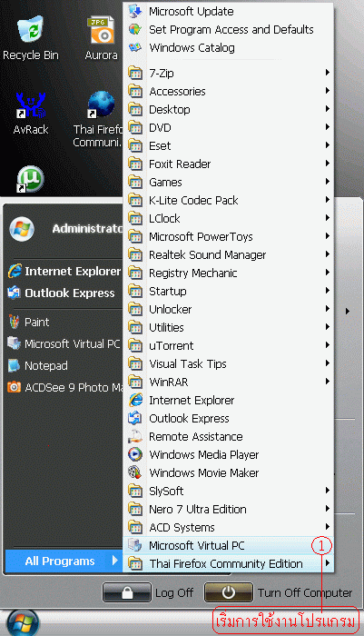This screenshot has height=636, width=364.
Task: Expand the Startup submenu arrow
Action: pos(327,291)
